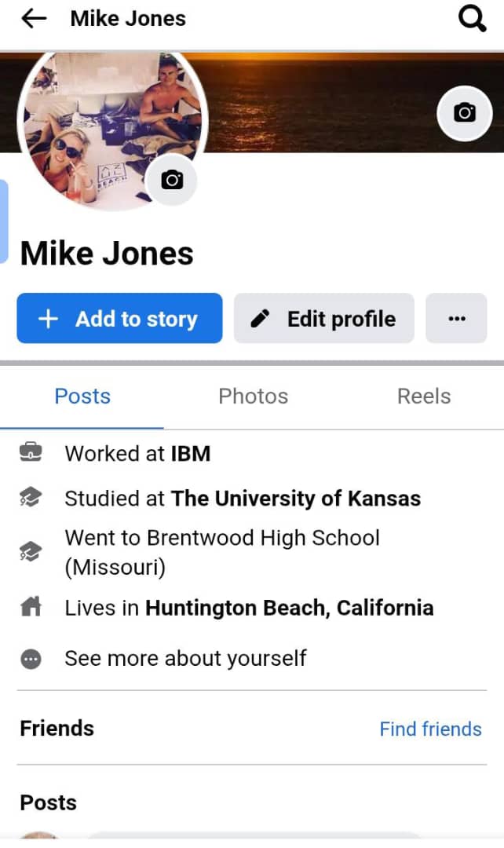Select the Posts tab
This screenshot has width=504, height=848.
tap(82, 397)
